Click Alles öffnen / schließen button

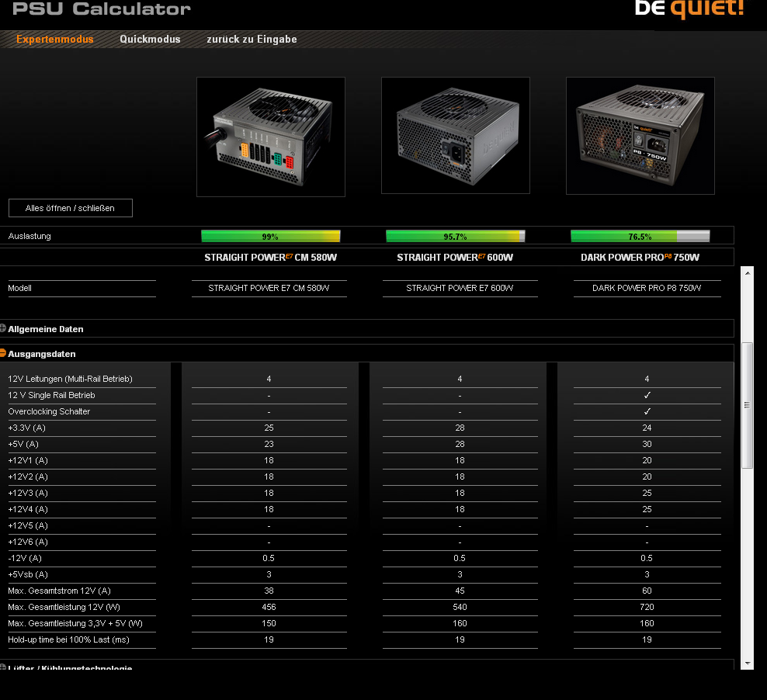pos(71,208)
